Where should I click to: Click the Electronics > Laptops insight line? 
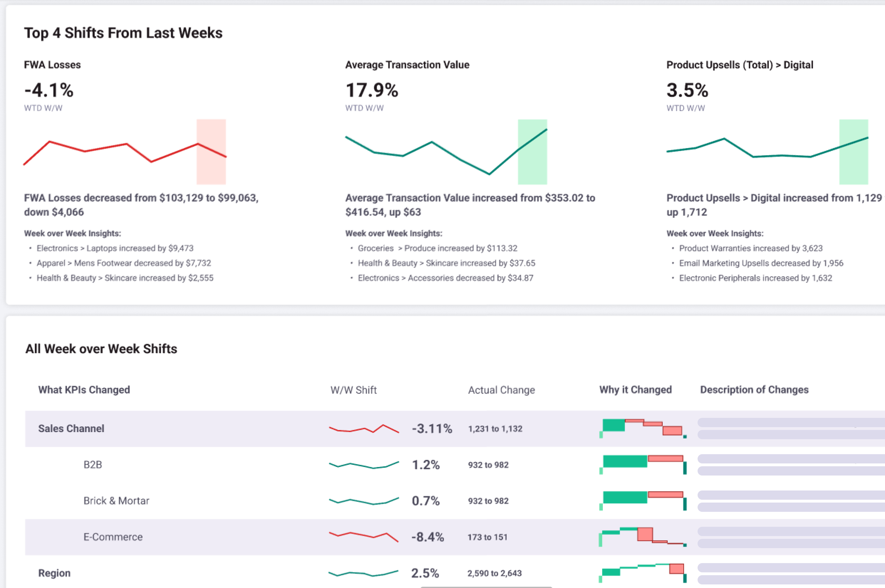pyautogui.click(x=115, y=248)
